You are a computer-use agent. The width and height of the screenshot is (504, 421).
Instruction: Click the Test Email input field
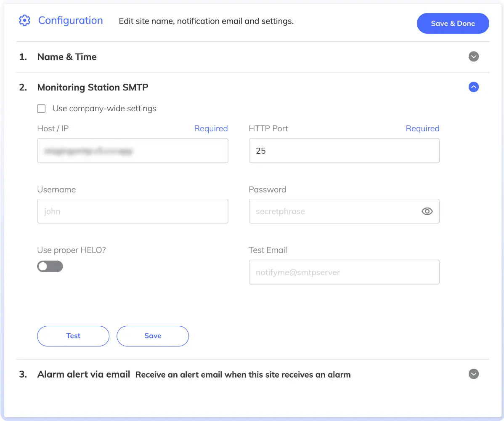pyautogui.click(x=344, y=272)
